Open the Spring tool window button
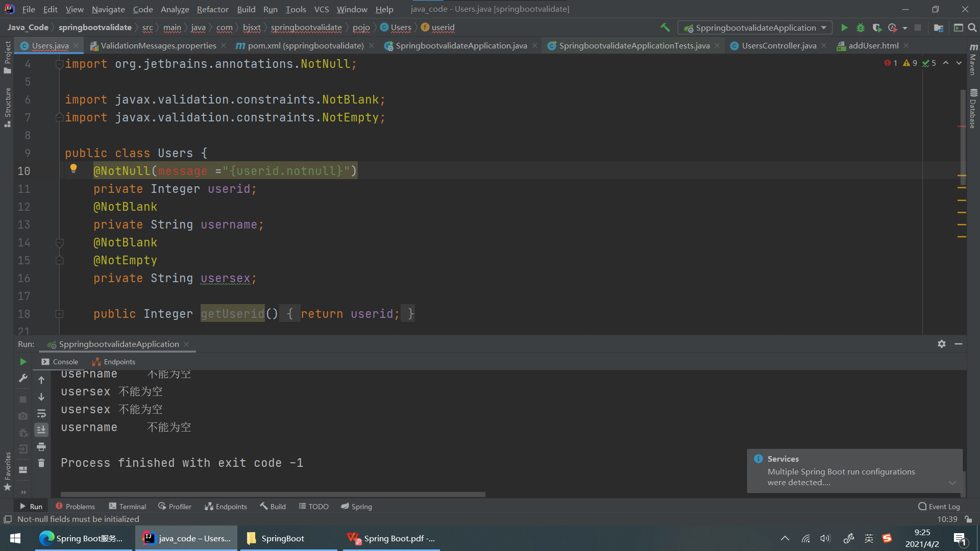This screenshot has width=980, height=551. (356, 506)
